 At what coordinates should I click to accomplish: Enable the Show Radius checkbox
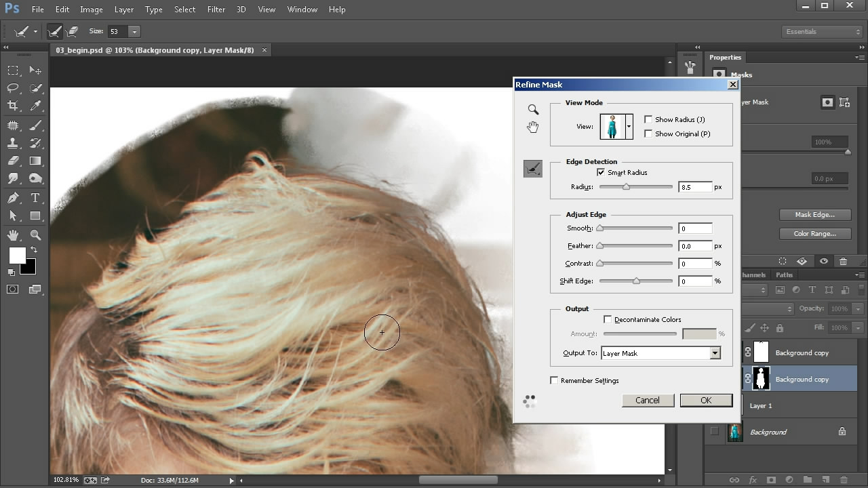pos(648,119)
